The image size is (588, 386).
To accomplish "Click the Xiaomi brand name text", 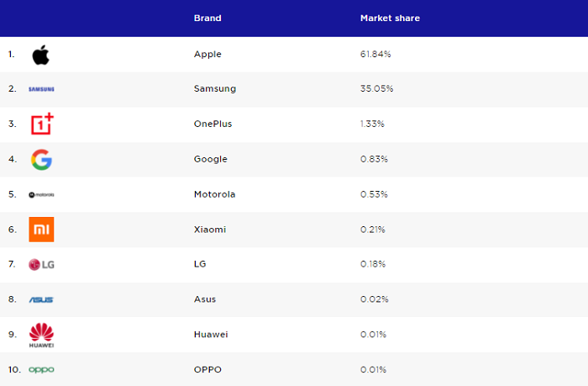I will click(x=210, y=230).
